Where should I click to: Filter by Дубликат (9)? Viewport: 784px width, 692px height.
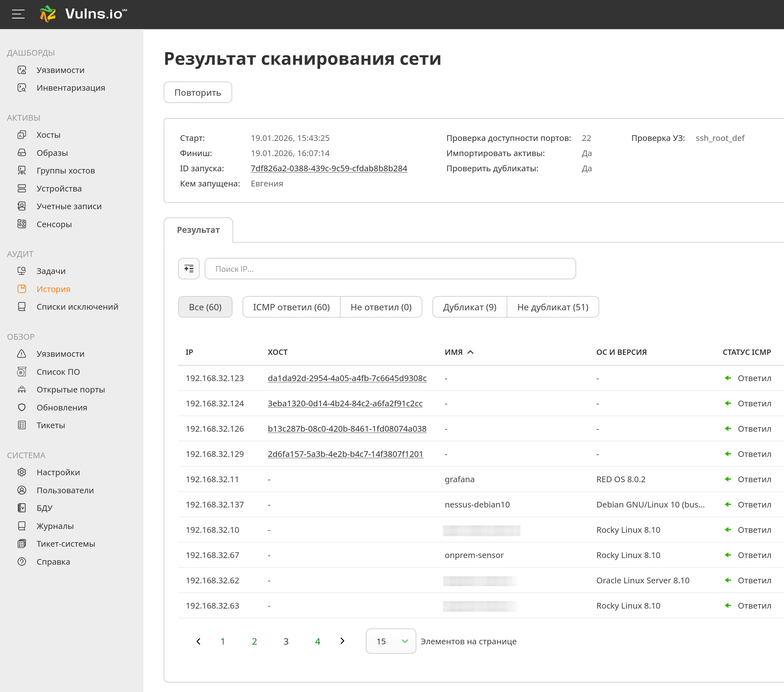click(x=469, y=307)
